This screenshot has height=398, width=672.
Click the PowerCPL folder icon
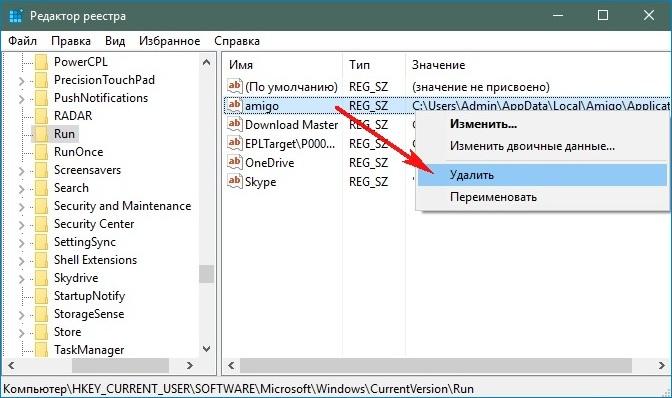tap(41, 62)
